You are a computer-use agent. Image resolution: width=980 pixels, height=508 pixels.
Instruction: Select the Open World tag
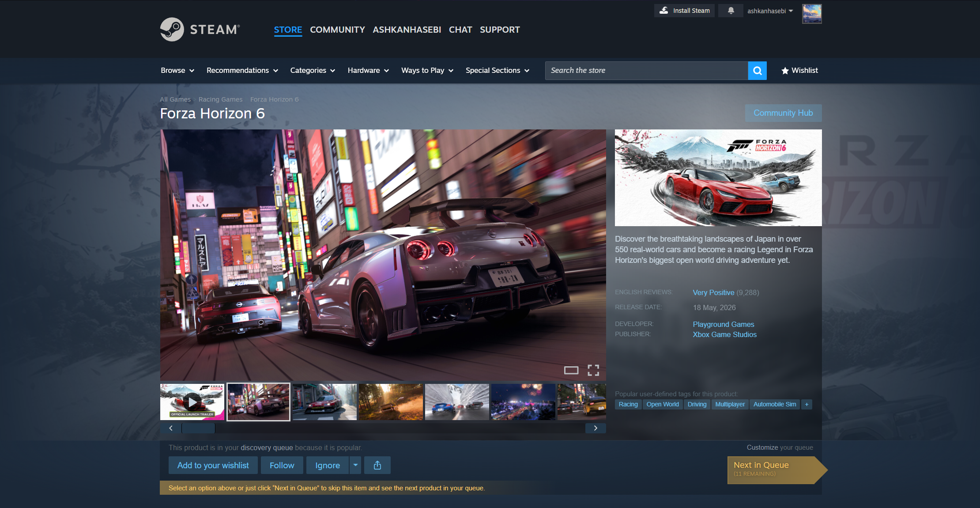click(x=663, y=404)
